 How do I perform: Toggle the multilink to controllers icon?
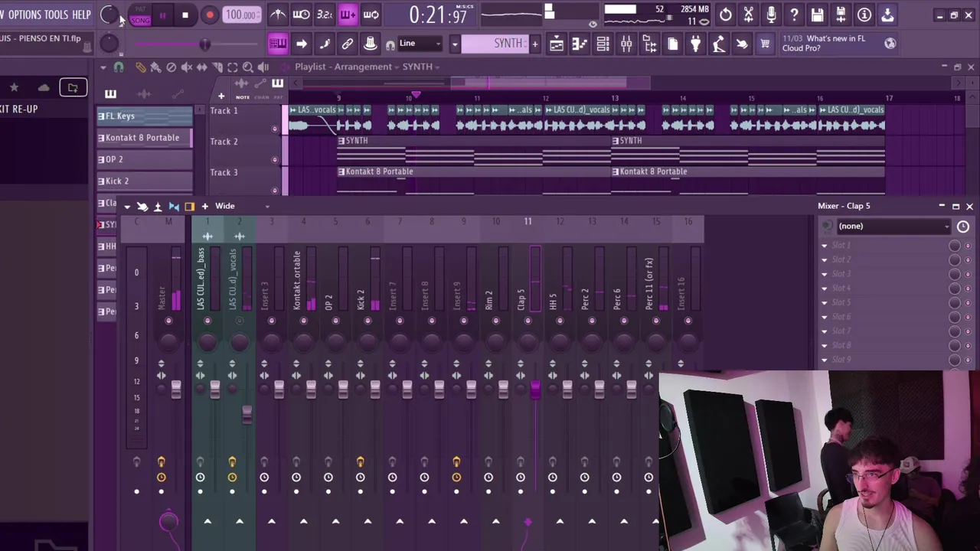pos(348,44)
